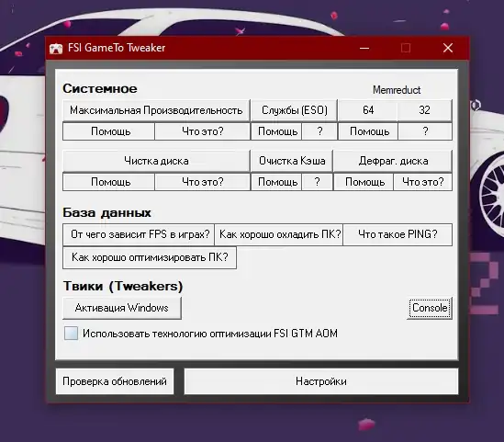Click the ? button under Службы (ESO)
This screenshot has height=442, width=504.
coord(319,131)
